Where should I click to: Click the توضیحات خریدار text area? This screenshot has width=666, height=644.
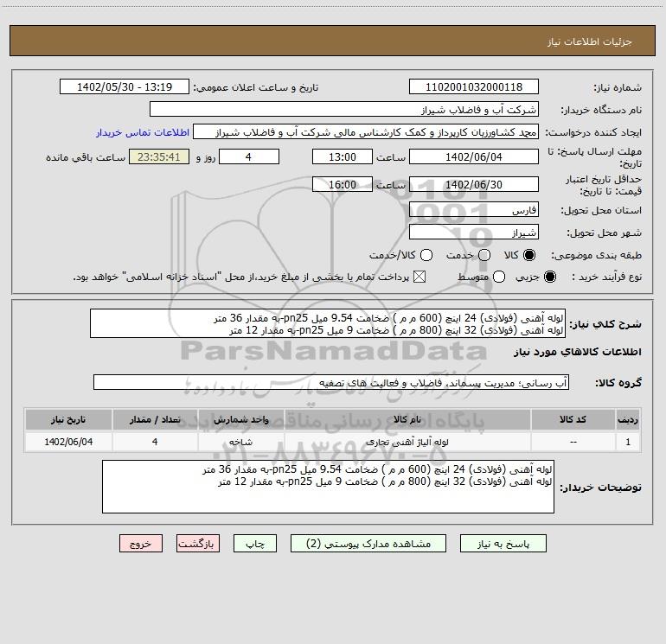[329, 487]
